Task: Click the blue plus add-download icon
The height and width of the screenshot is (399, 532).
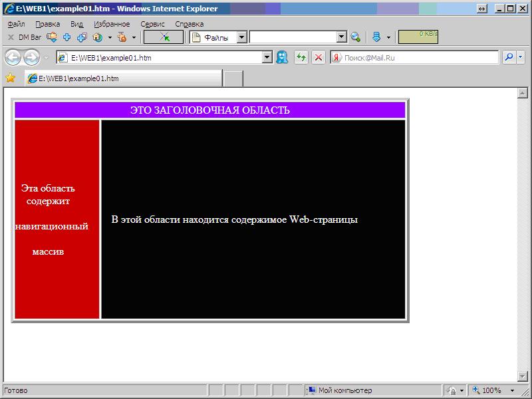Action: [67, 37]
